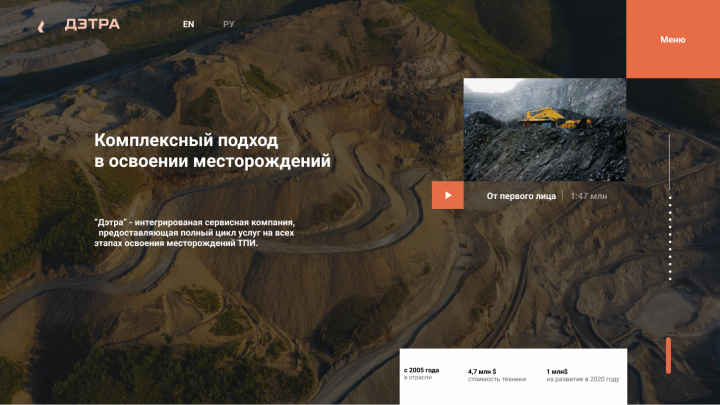720x405 pixels.
Task: Switch site language to EN
Action: point(188,24)
